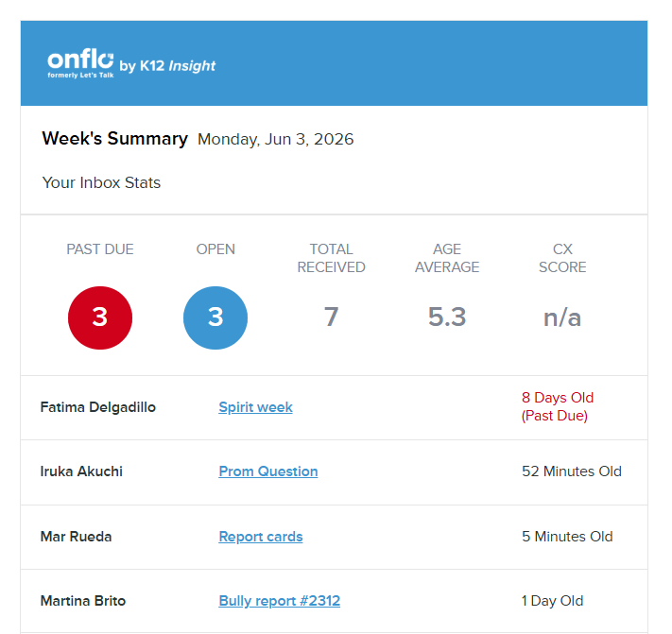Click the Total Received number 7
This screenshot has height=634, width=672.
[331, 317]
